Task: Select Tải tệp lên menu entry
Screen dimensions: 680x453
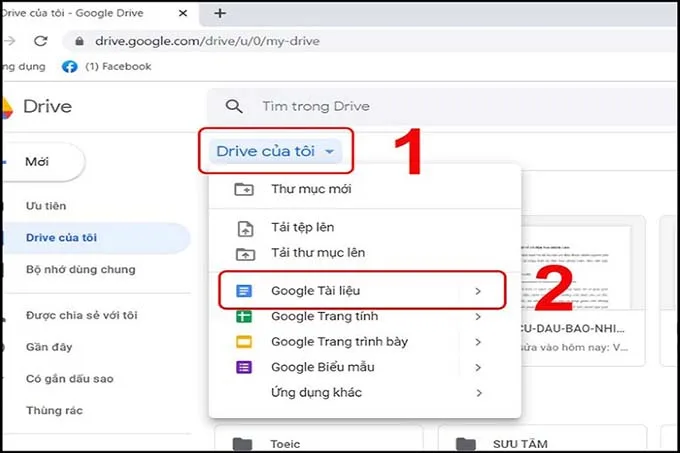Action: [x=365, y=228]
